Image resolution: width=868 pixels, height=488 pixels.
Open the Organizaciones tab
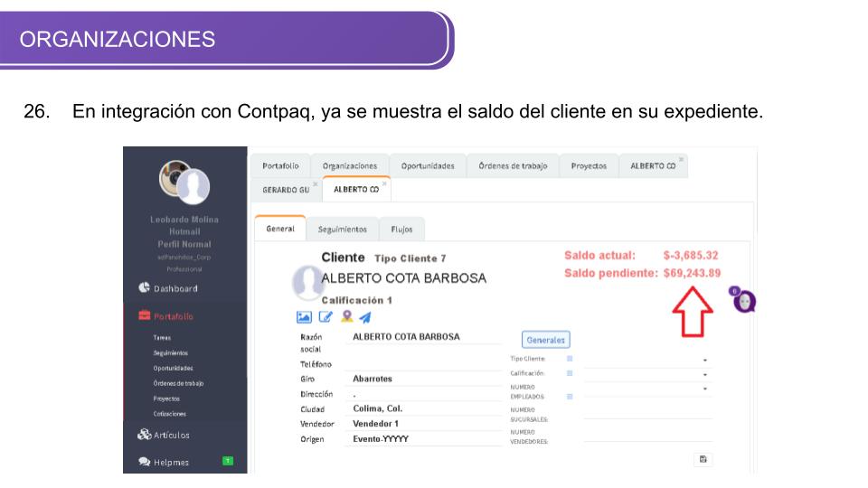click(349, 166)
